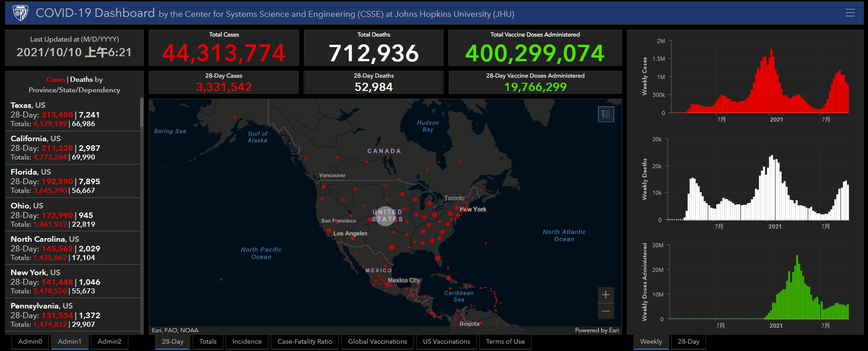Click California totals value 4,773,284
868x351 pixels.
click(50, 157)
